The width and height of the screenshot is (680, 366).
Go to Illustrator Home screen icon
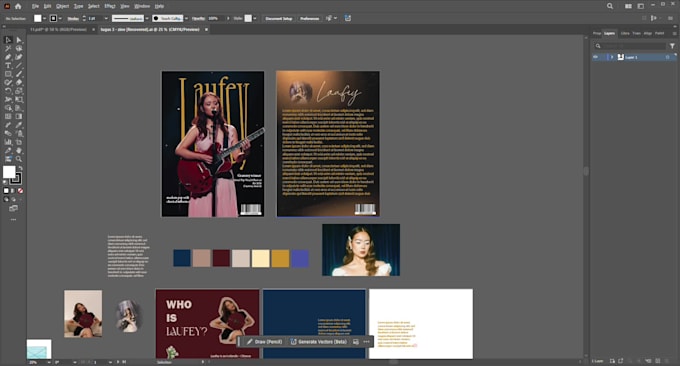point(18,6)
